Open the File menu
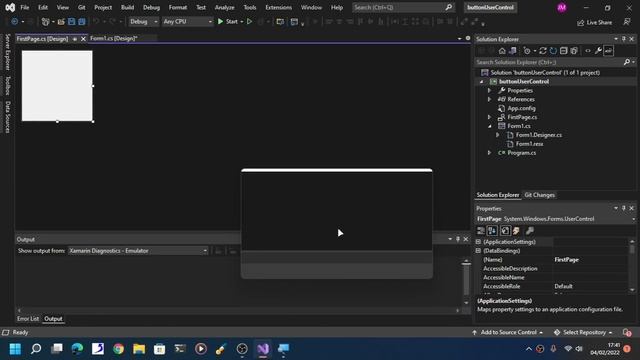 tap(25, 7)
